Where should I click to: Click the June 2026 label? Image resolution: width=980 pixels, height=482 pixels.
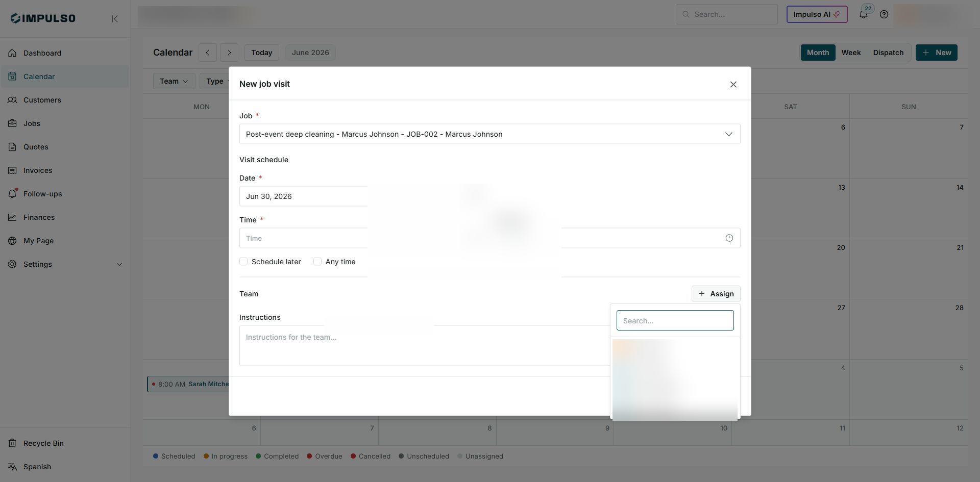tap(310, 53)
